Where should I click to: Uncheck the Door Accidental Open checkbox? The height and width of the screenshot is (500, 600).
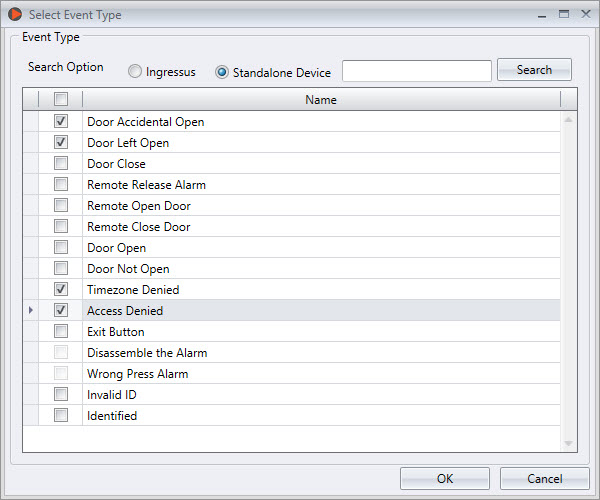61,121
